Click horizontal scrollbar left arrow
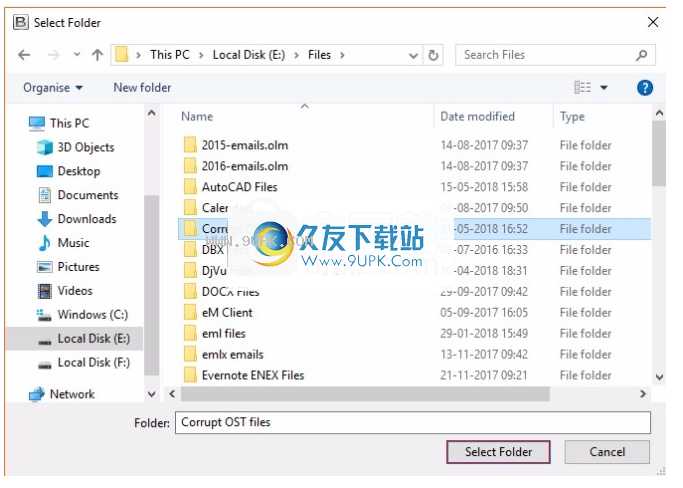This screenshot has height=488, width=683. (x=172, y=394)
